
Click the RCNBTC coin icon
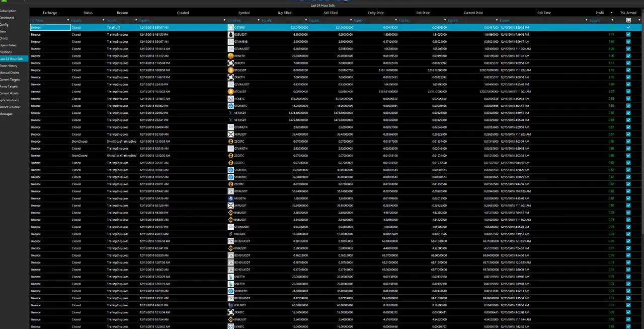click(230, 98)
